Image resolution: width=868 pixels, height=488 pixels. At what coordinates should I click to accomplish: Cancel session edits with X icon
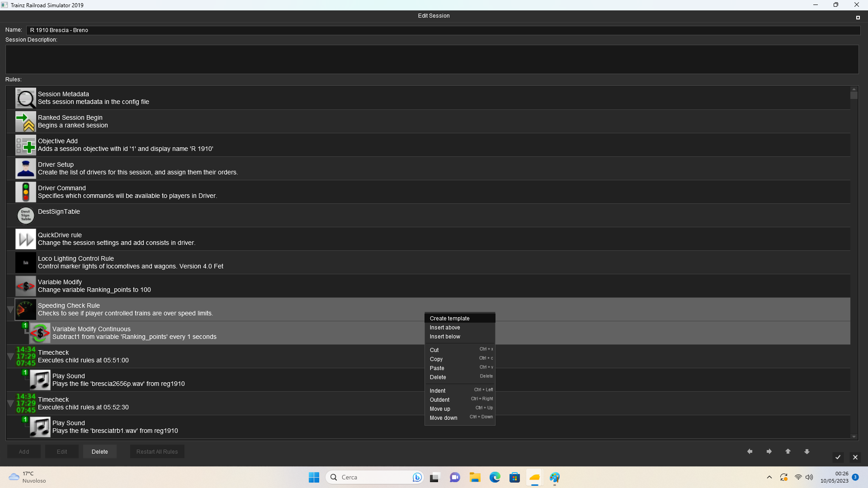pyautogui.click(x=855, y=457)
